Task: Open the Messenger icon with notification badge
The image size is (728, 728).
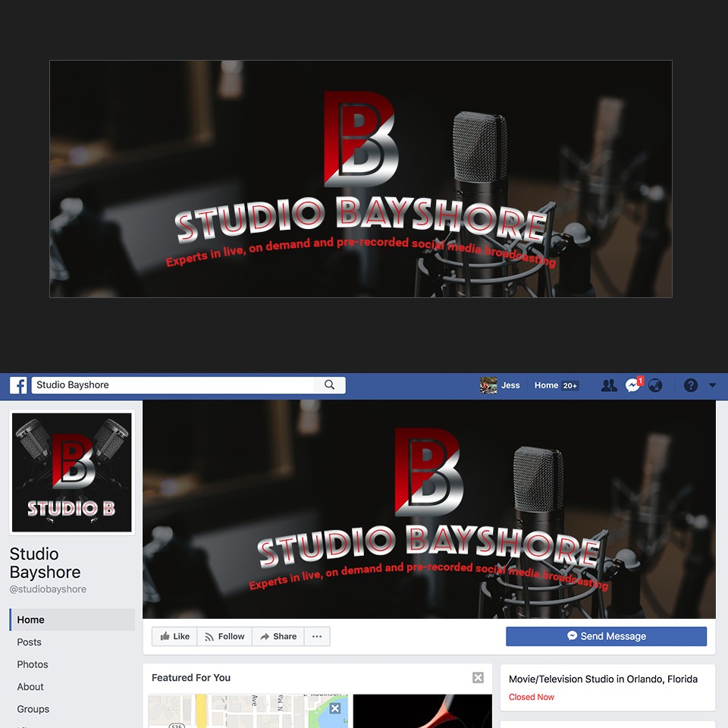Action: [633, 385]
